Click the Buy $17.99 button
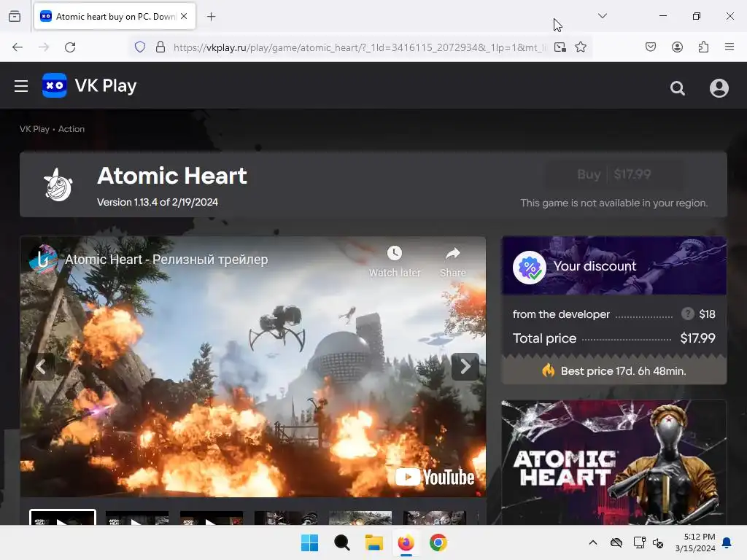This screenshot has width=747, height=560. tap(614, 174)
